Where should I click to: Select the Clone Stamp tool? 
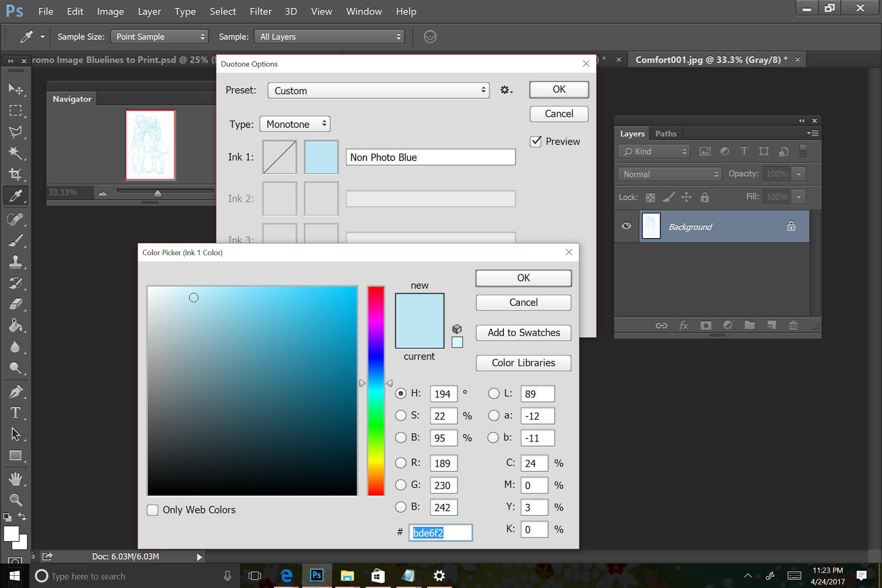15,261
